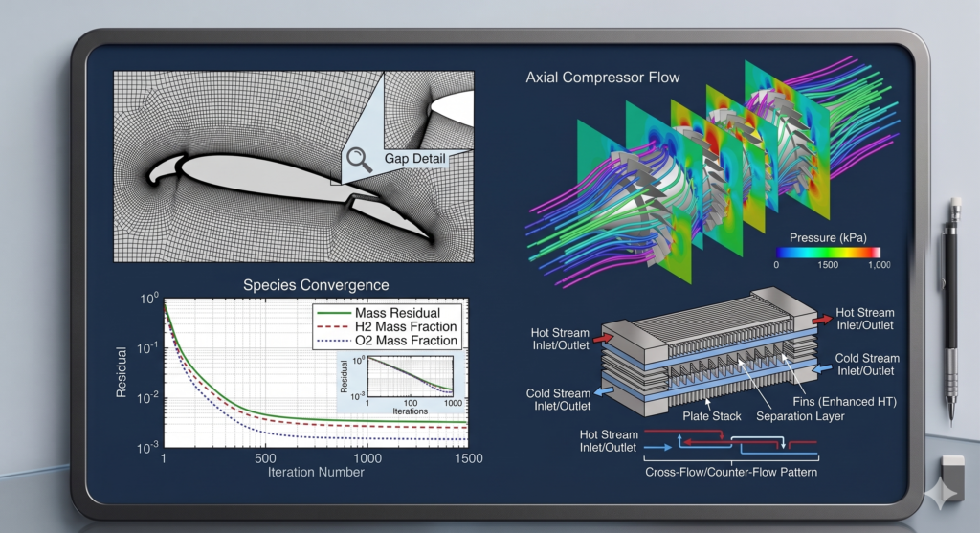Click the red arrow beside the left Hot Stream label
Image resolution: width=980 pixels, height=533 pixels.
point(603,338)
